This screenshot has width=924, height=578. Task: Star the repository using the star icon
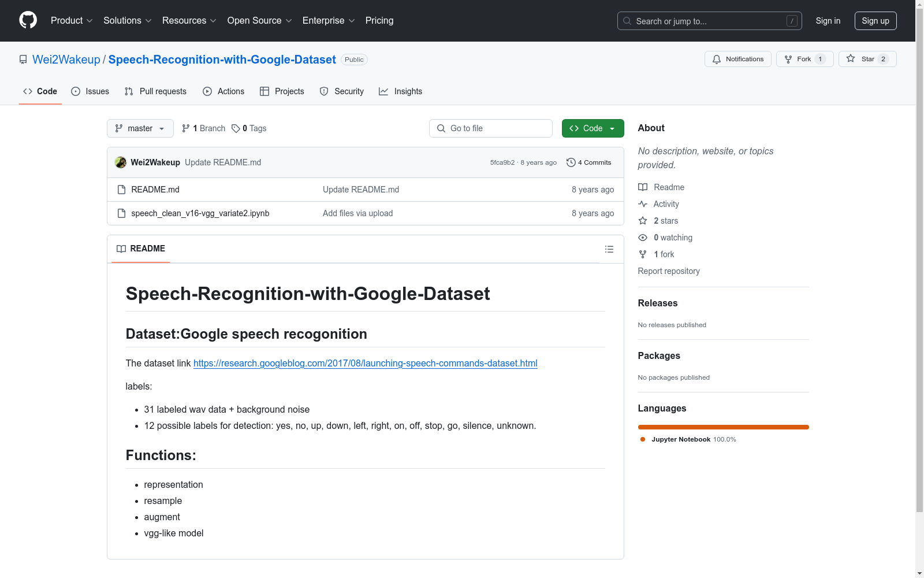(x=851, y=58)
